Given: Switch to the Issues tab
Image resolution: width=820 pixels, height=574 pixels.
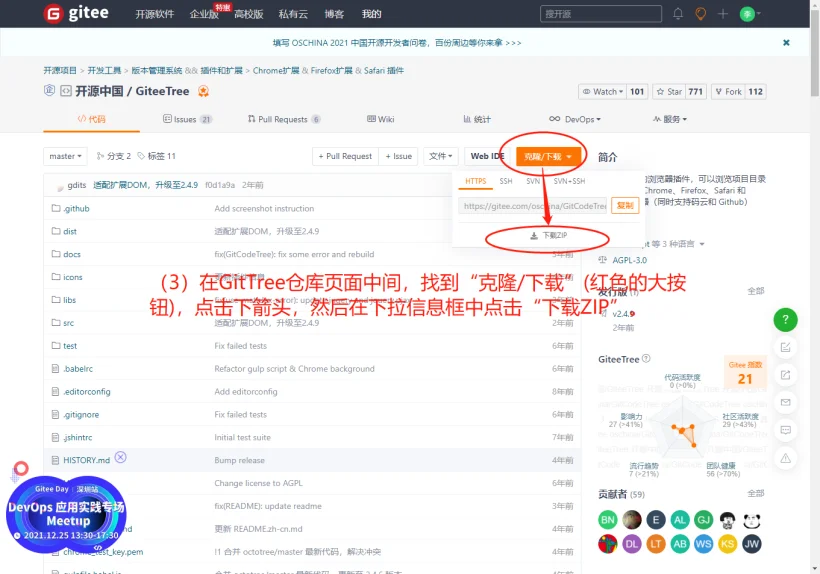Looking at the screenshot, I should coord(188,119).
